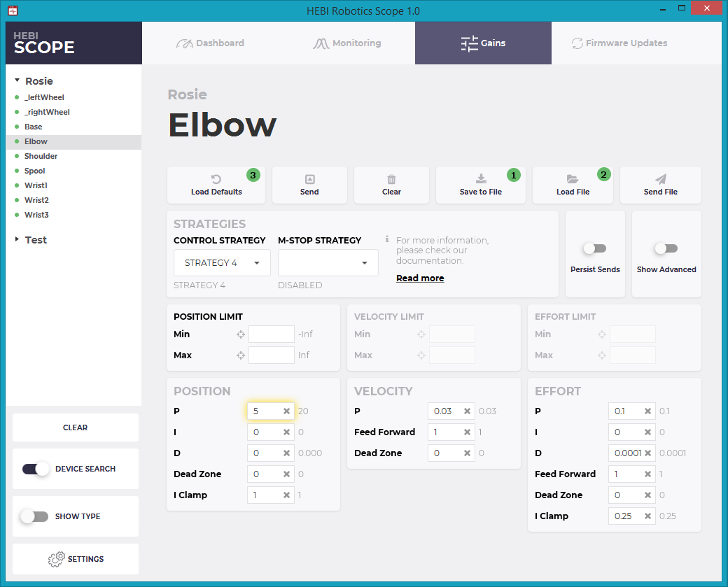
Task: Click the Send File paper plane icon
Action: coord(660,178)
